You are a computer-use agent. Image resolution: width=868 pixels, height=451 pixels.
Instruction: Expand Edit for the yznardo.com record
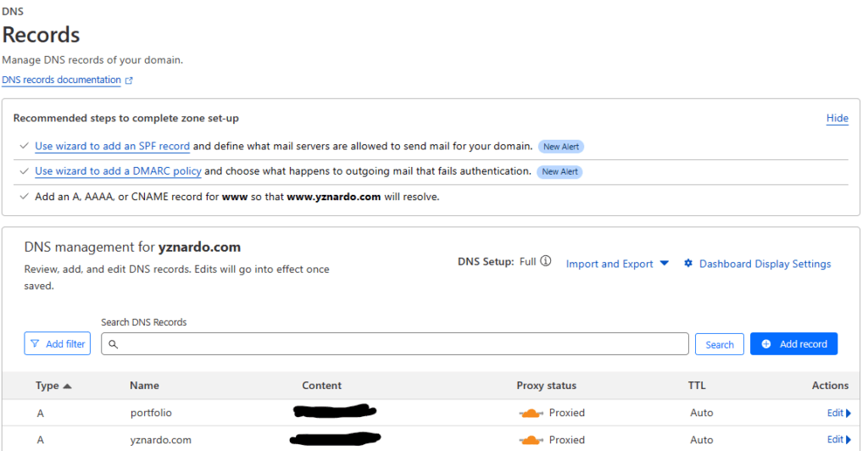[838, 440]
